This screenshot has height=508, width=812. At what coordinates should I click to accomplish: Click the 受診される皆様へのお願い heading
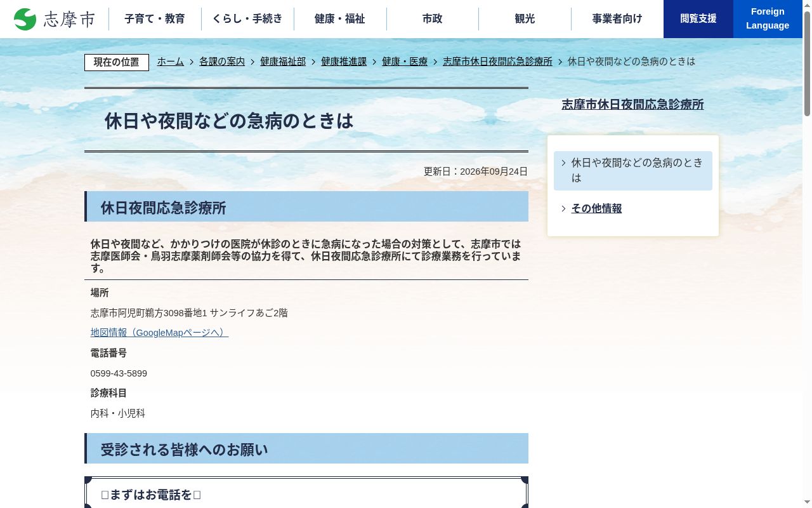click(x=306, y=448)
